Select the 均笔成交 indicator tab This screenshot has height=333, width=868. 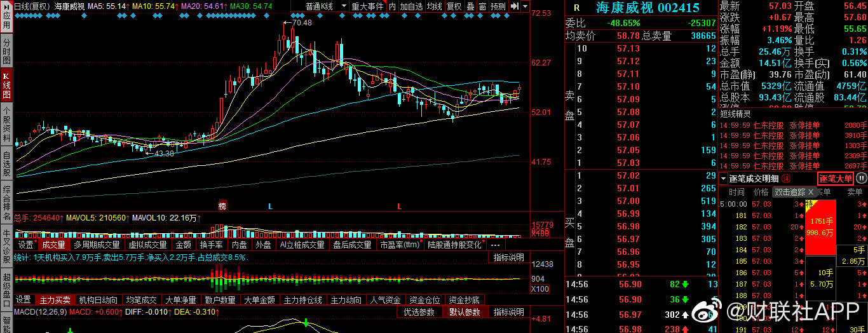pos(141,300)
